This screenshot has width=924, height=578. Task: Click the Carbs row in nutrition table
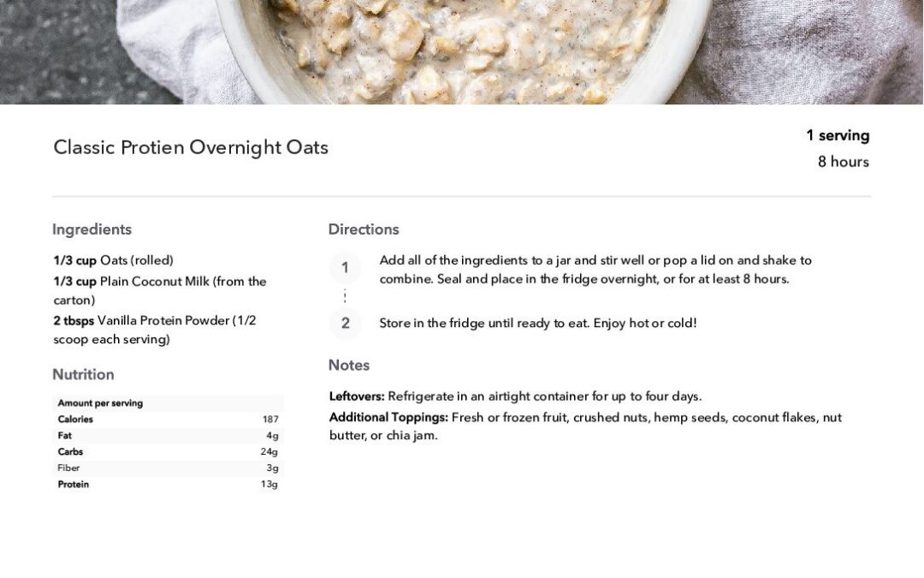tap(168, 452)
